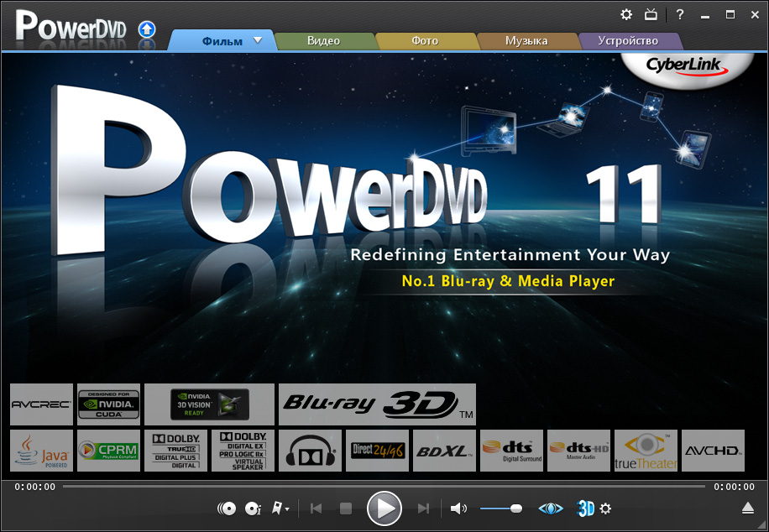
Task: Toggle 3D playback mode
Action: tap(586, 509)
